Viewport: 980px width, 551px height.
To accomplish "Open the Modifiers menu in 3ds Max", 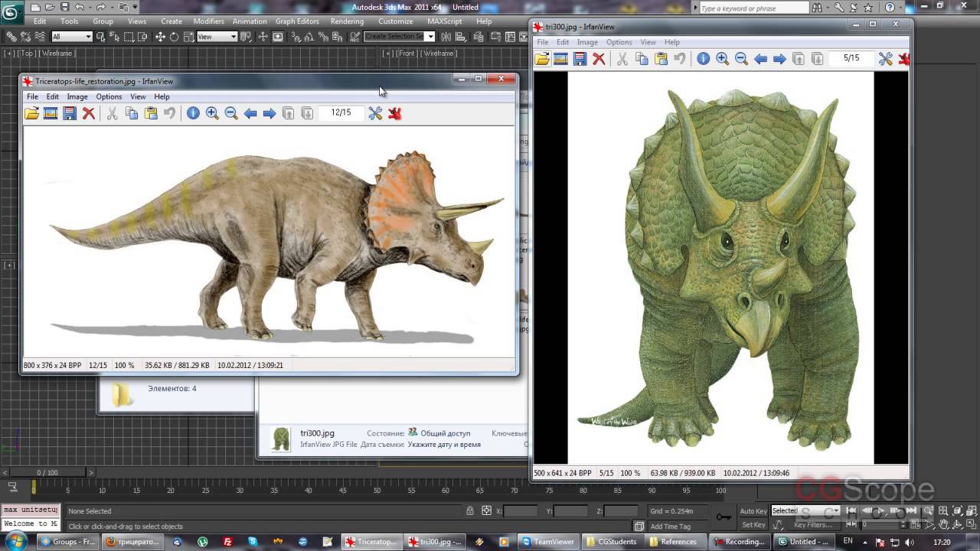I will tap(208, 21).
